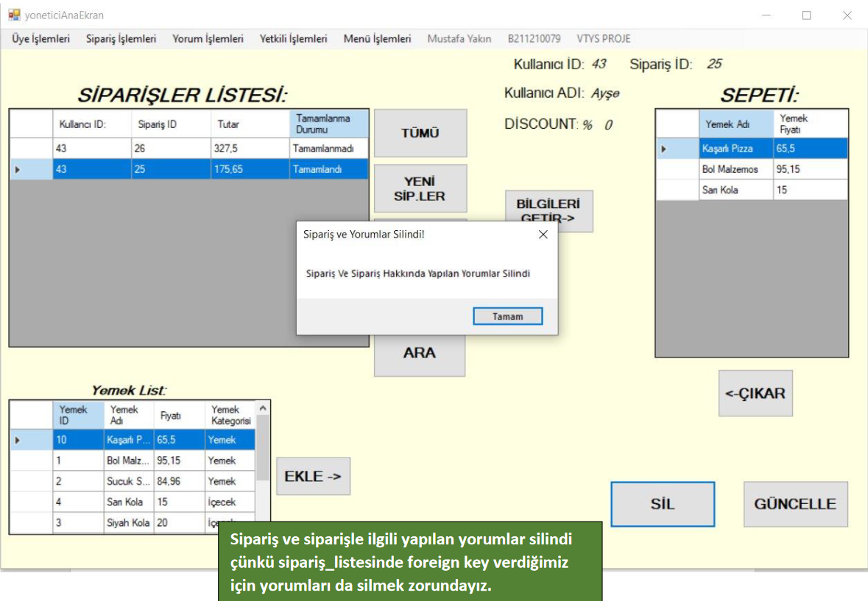The image size is (868, 601).
Task: Open the Sipariş İşlemleri menu
Action: [121, 39]
